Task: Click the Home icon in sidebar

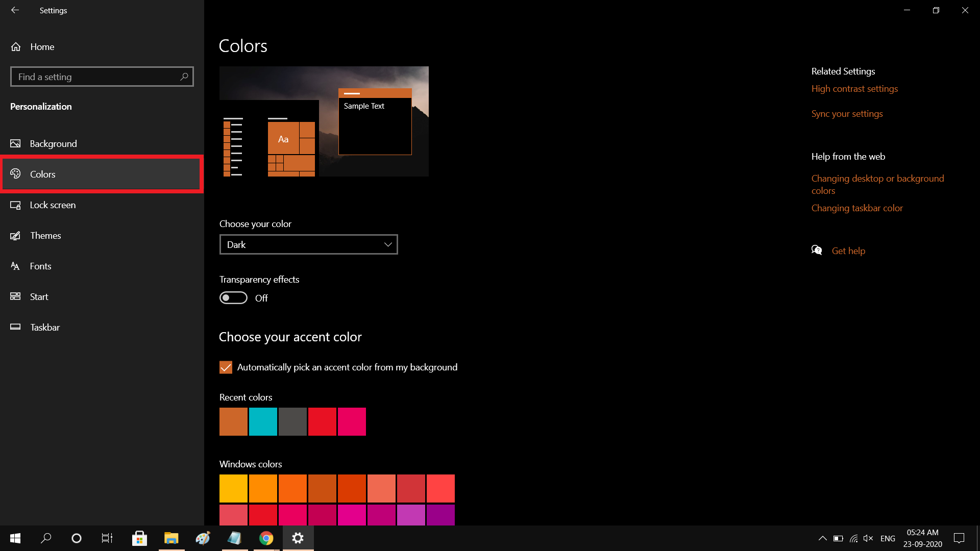Action: click(x=16, y=47)
